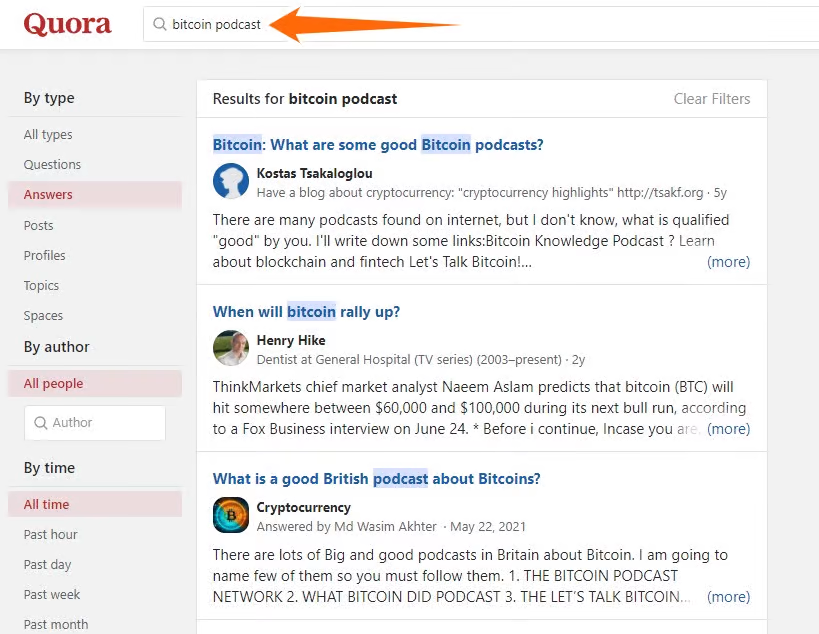Select the Posts filter option
Image resolution: width=819 pixels, height=634 pixels.
pos(38,225)
